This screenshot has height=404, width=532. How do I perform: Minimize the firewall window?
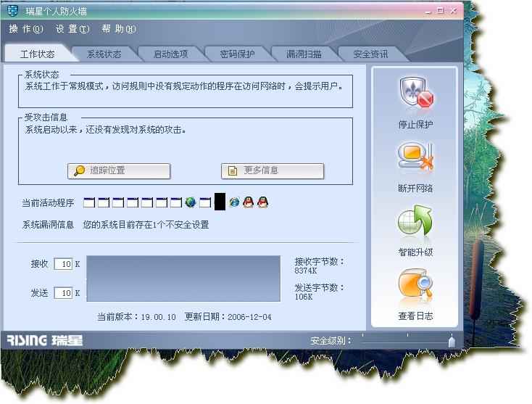tap(428, 11)
